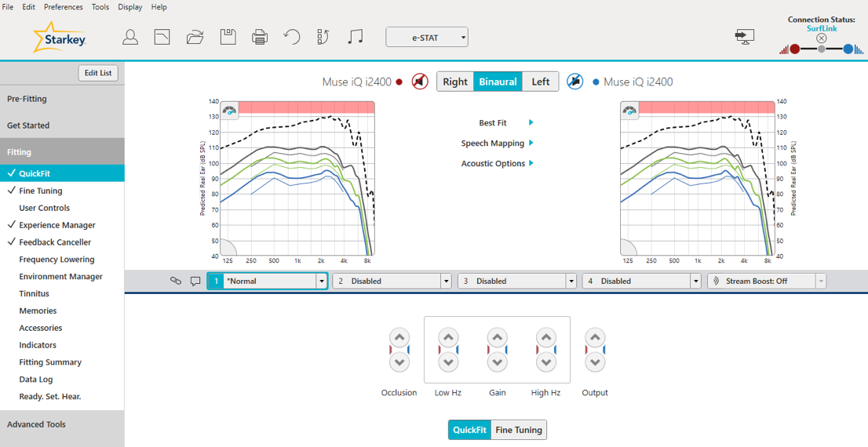Open Experience Manager in sidebar
Screen dimensions: 868x447
coord(62,225)
